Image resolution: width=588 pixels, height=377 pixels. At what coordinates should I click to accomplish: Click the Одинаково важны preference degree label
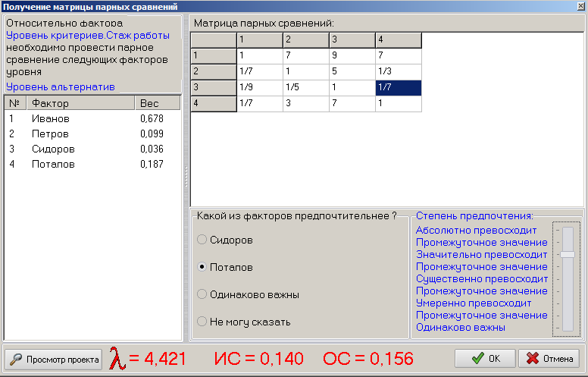tap(461, 328)
